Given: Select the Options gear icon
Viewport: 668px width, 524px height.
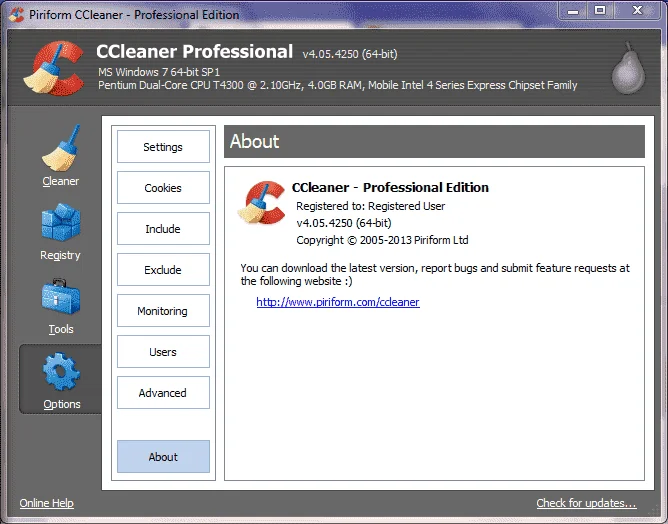Looking at the screenshot, I should pyautogui.click(x=61, y=371).
